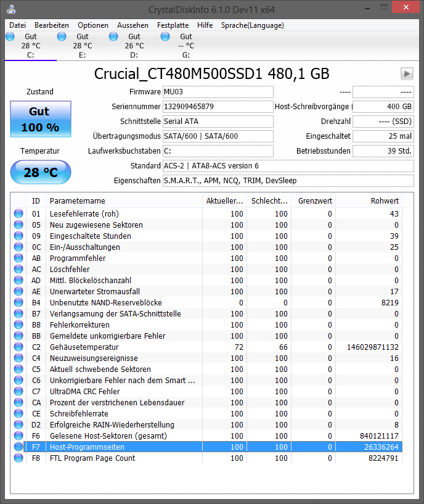Click the Drehzahl value ---- (SSD)

point(383,122)
